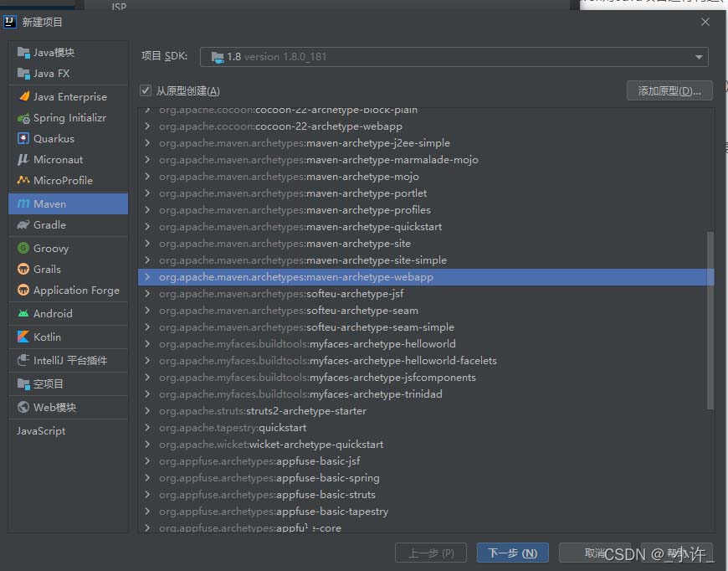
Task: Click the Web模块 globe icon
Action: coord(23,408)
